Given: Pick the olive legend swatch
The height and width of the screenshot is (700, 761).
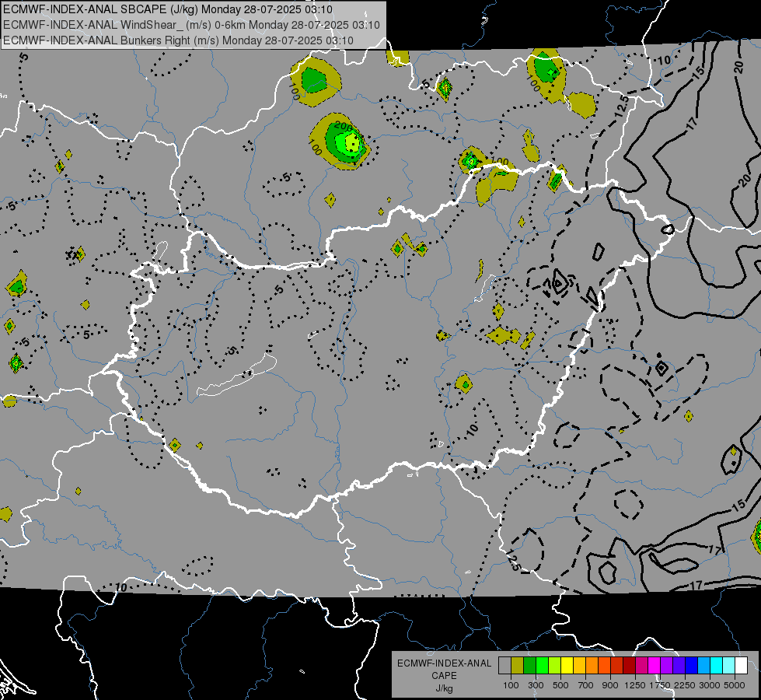Looking at the screenshot, I should (518, 665).
